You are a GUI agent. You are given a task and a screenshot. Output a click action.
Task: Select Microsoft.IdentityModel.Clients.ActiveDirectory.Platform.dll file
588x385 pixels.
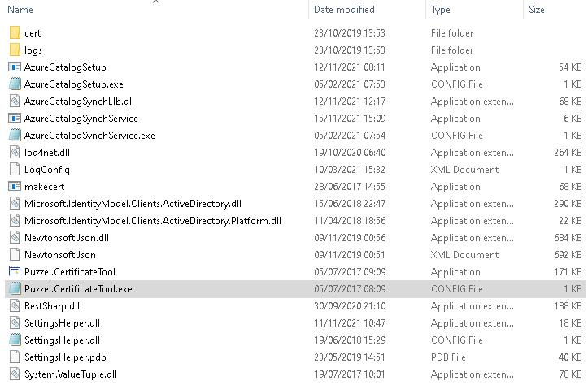pos(152,221)
